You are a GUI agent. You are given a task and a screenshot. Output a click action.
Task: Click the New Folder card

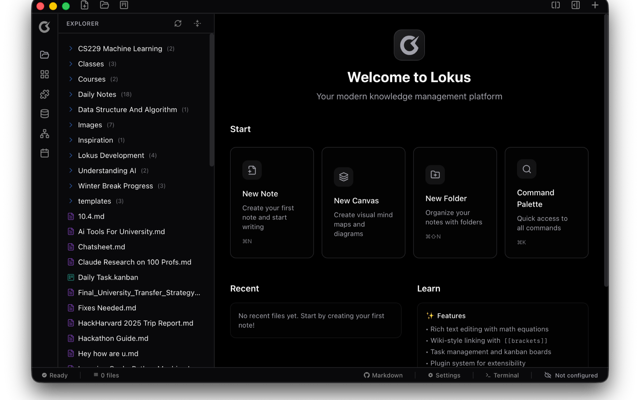455,203
